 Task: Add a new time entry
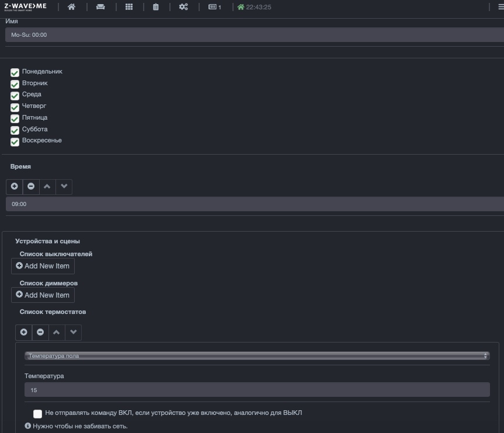pos(15,187)
